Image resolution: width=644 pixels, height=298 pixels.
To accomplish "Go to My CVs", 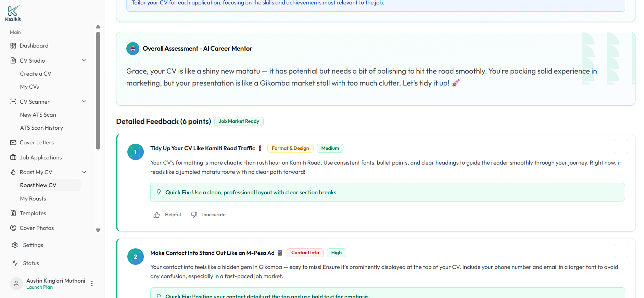I will click(x=29, y=87).
